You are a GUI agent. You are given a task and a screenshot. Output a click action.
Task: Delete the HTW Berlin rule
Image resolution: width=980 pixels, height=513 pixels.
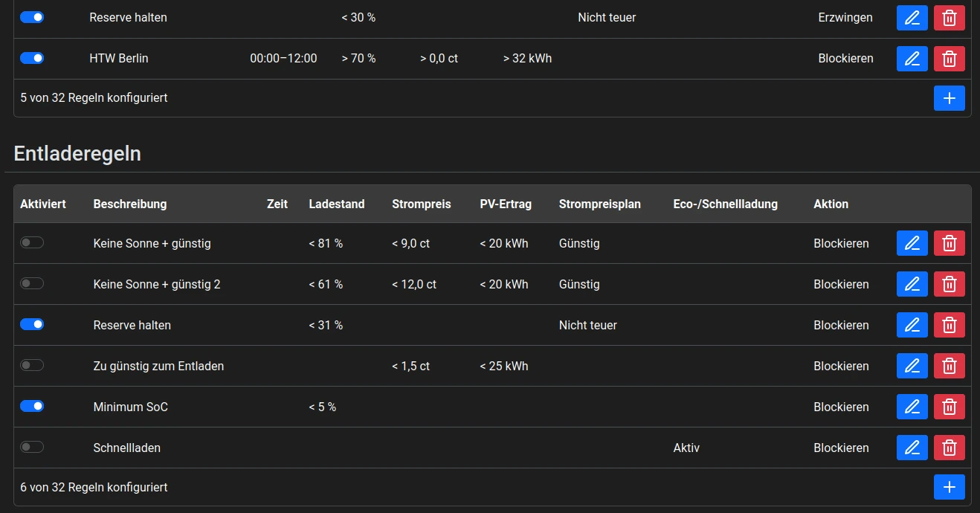coord(950,58)
